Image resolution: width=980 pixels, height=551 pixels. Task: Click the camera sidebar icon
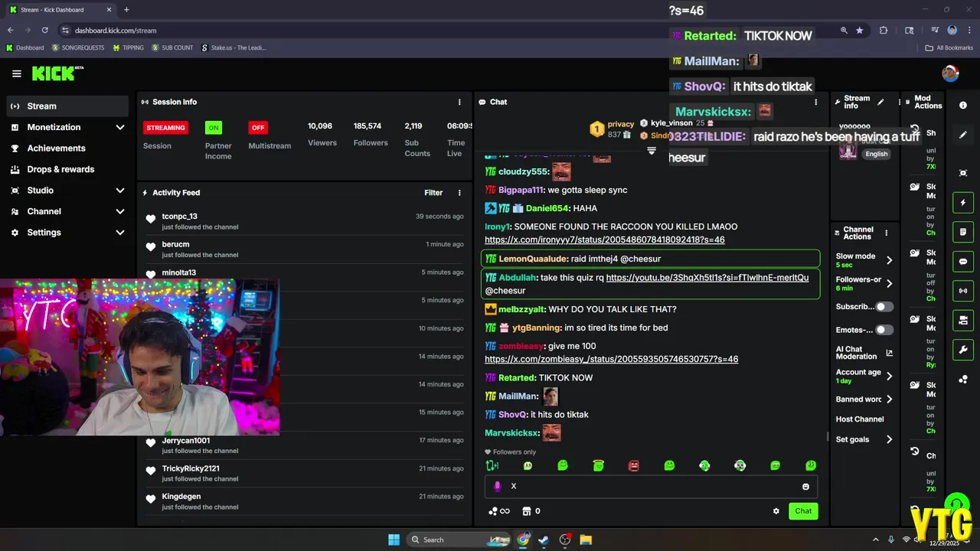click(963, 320)
